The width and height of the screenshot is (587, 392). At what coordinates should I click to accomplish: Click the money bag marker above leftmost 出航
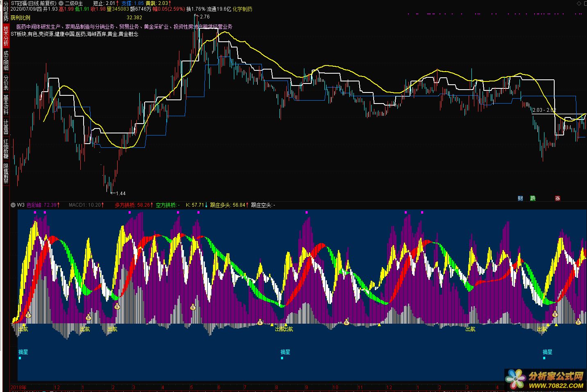(x=28, y=315)
